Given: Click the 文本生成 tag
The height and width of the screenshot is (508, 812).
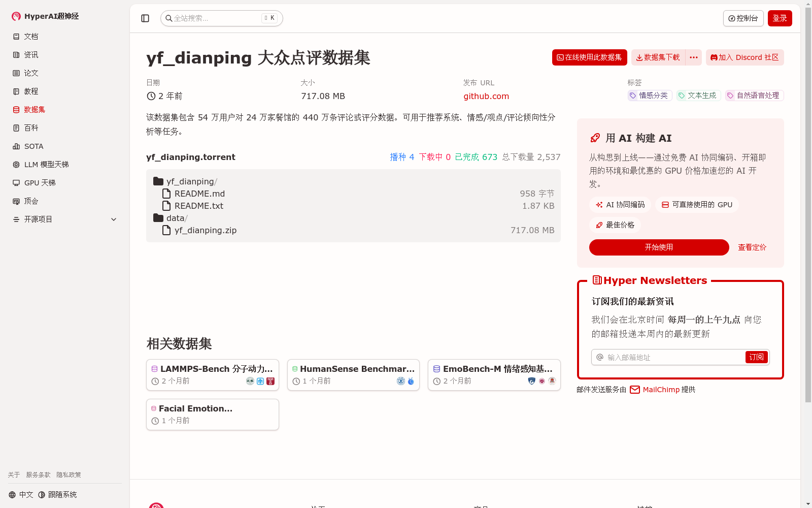Looking at the screenshot, I should 698,96.
